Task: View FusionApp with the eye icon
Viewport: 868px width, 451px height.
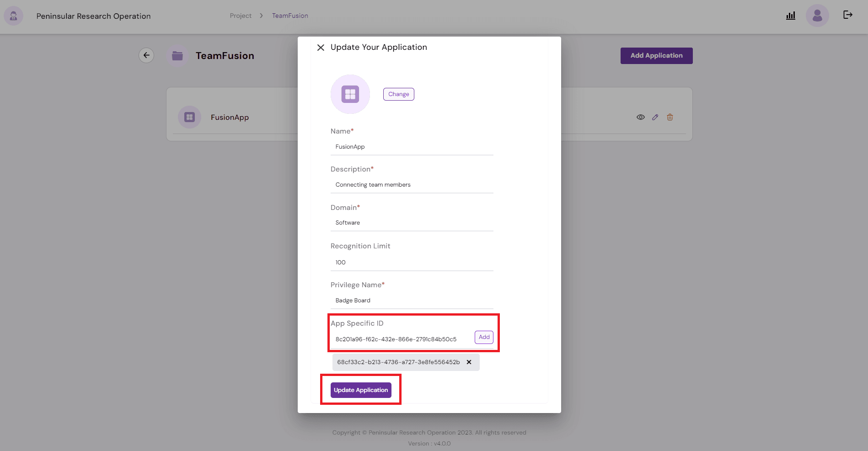Action: (641, 118)
